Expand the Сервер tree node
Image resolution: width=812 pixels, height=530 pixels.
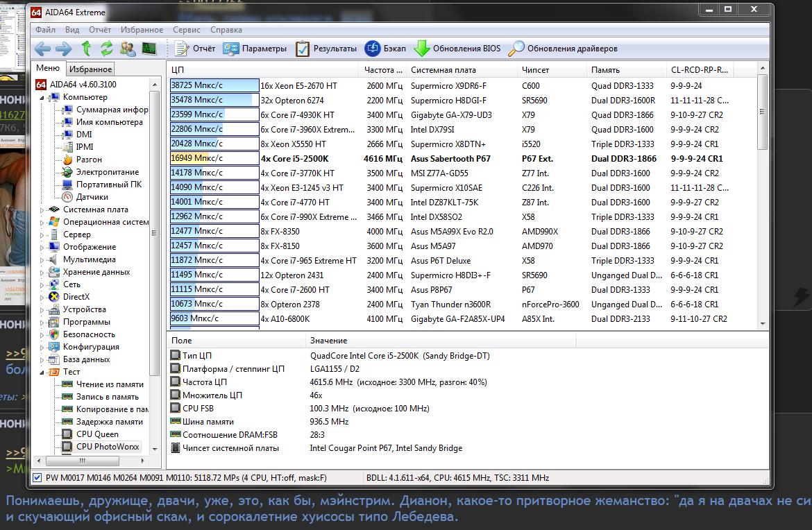point(42,234)
